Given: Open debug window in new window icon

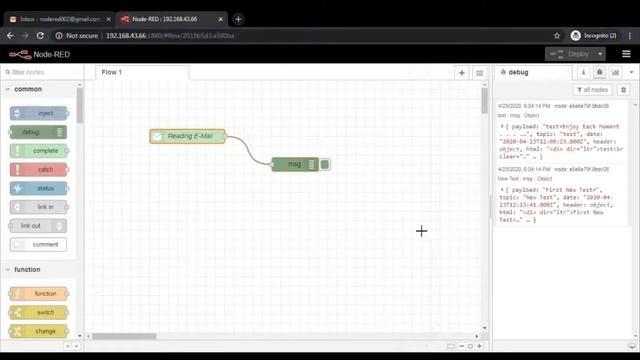Looking at the screenshot, I should pyautogui.click(x=632, y=347).
